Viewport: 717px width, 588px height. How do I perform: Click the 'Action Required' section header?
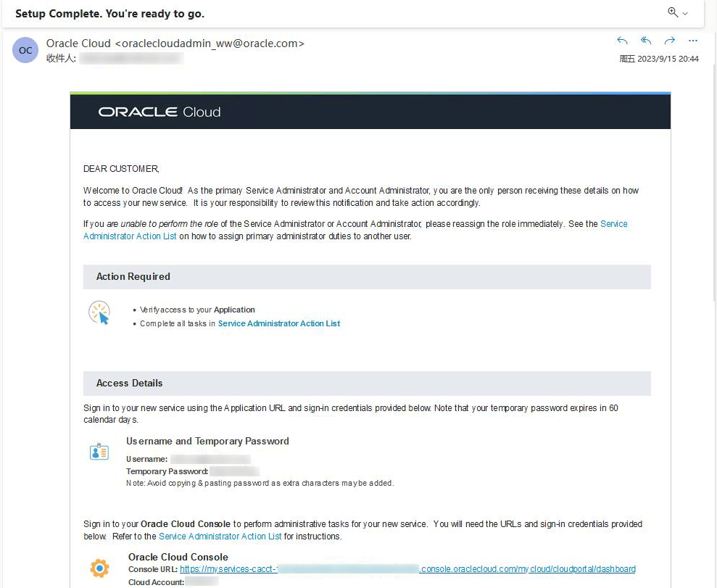tap(367, 277)
